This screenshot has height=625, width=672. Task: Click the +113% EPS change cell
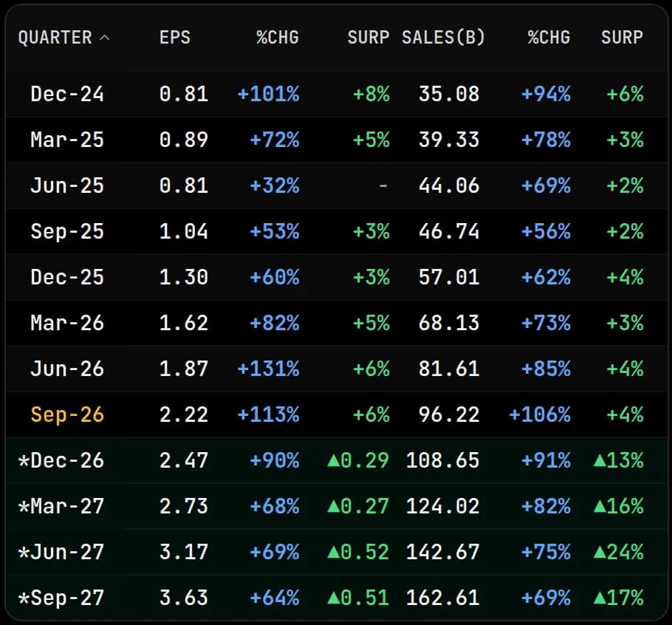268,414
